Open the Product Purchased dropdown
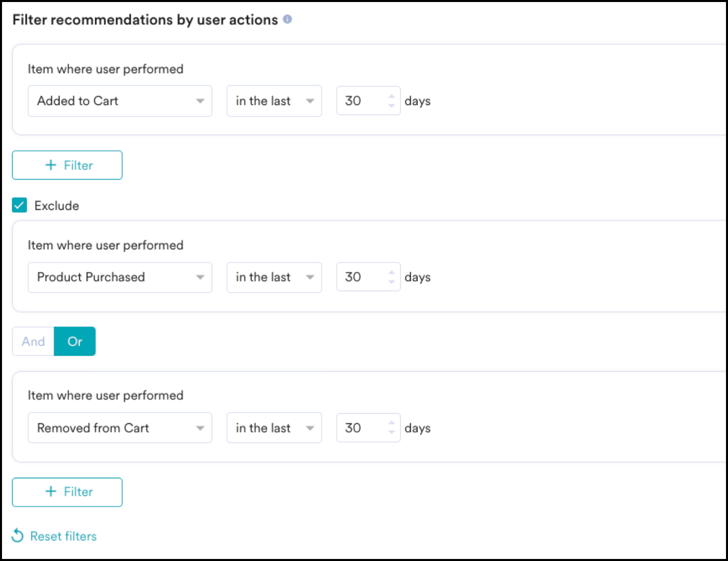 pos(120,277)
